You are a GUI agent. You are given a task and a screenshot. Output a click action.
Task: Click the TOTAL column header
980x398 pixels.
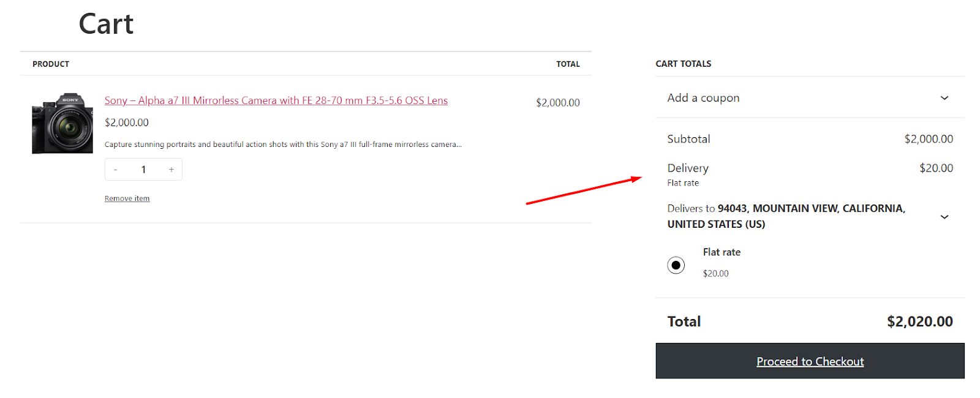(x=568, y=64)
